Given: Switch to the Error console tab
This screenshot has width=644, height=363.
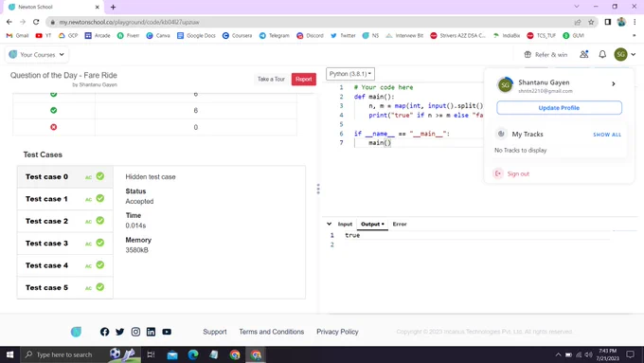Looking at the screenshot, I should pyautogui.click(x=400, y=224).
